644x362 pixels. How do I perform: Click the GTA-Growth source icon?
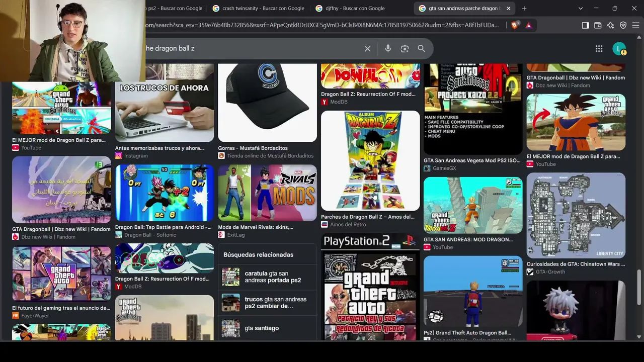[x=530, y=271]
